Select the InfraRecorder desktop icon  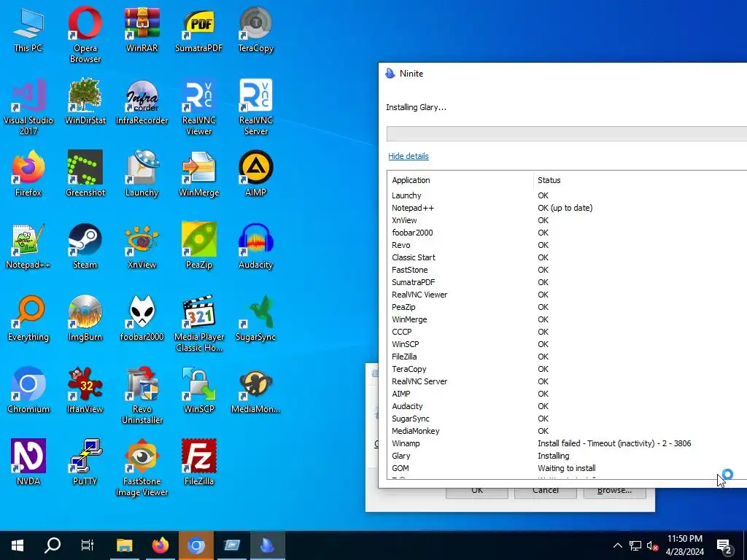142,101
